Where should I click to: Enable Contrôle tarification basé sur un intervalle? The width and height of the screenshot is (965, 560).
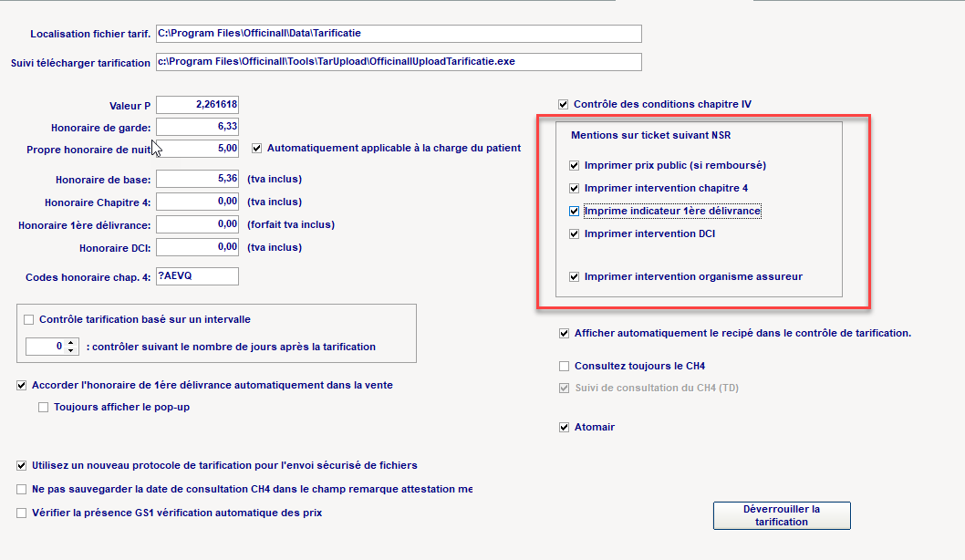[28, 319]
